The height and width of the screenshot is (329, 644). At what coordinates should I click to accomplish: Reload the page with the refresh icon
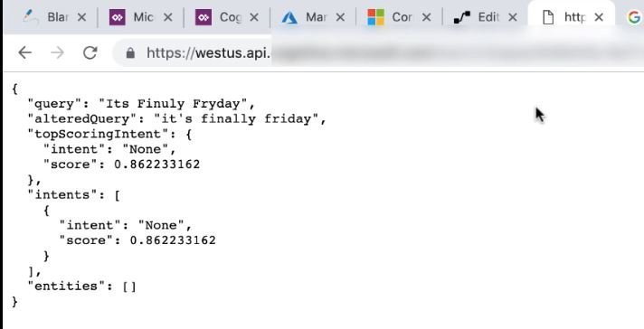pyautogui.click(x=90, y=52)
